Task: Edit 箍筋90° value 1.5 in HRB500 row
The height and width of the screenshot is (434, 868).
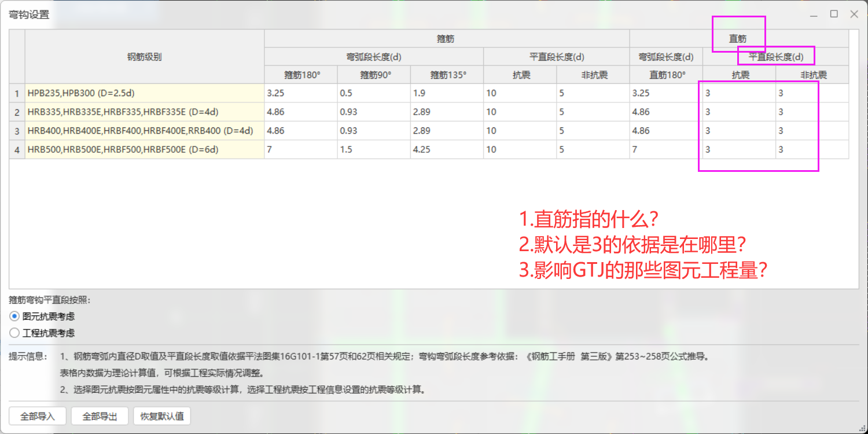Action: point(374,149)
